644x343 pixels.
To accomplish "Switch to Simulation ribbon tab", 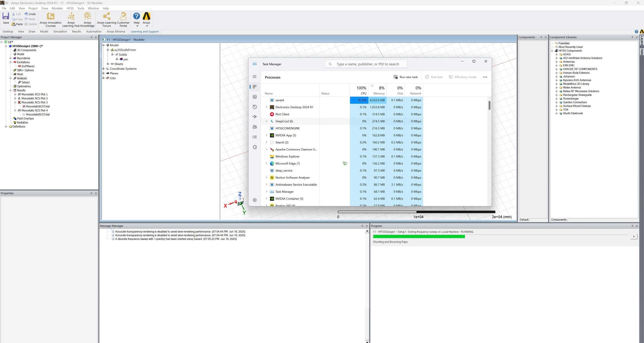I will (60, 32).
